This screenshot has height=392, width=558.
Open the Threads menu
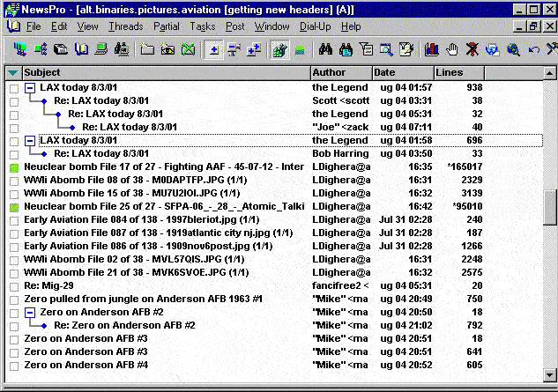(125, 26)
